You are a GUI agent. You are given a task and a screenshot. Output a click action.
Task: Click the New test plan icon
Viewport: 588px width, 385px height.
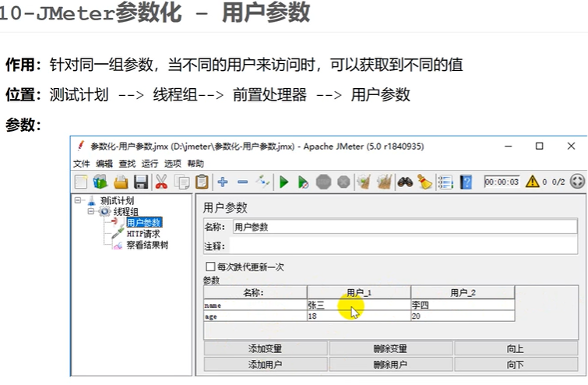[81, 182]
